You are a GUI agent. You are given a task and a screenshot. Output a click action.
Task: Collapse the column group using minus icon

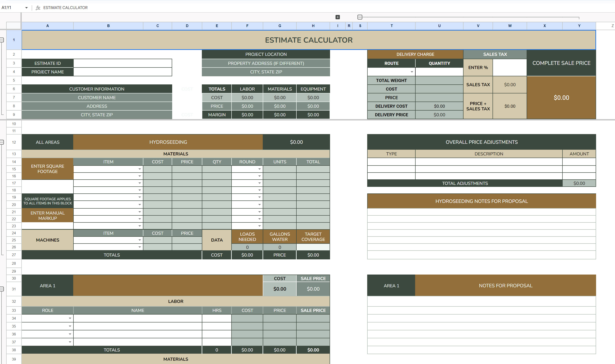(x=360, y=17)
